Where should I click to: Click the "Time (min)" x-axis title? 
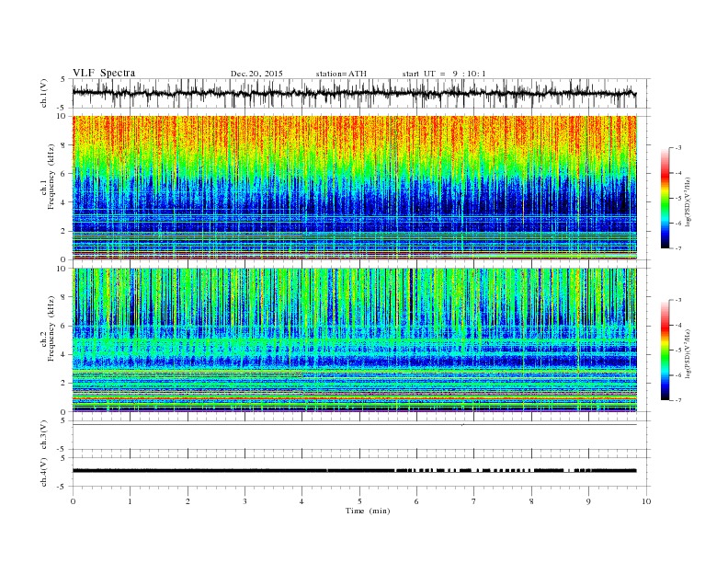(x=368, y=511)
